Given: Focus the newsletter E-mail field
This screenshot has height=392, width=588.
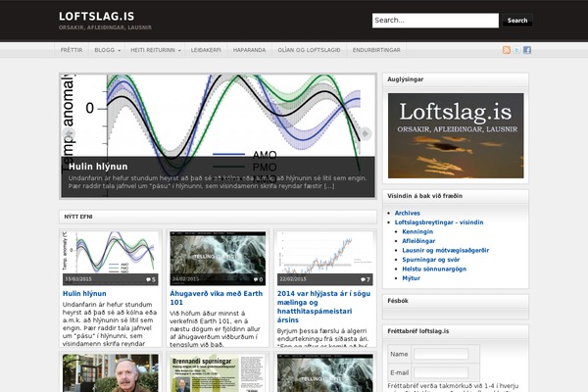Looking at the screenshot, I should point(441,372).
